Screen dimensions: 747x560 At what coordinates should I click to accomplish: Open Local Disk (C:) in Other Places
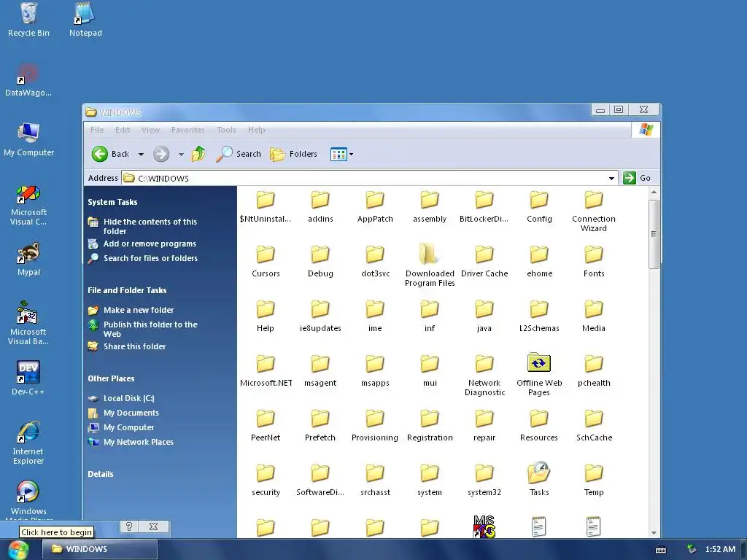(128, 398)
